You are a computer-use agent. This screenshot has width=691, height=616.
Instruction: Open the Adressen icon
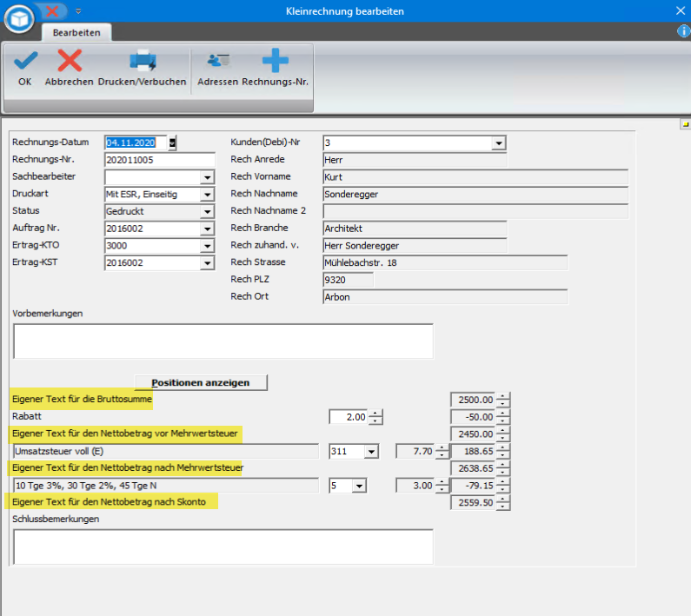[218, 61]
